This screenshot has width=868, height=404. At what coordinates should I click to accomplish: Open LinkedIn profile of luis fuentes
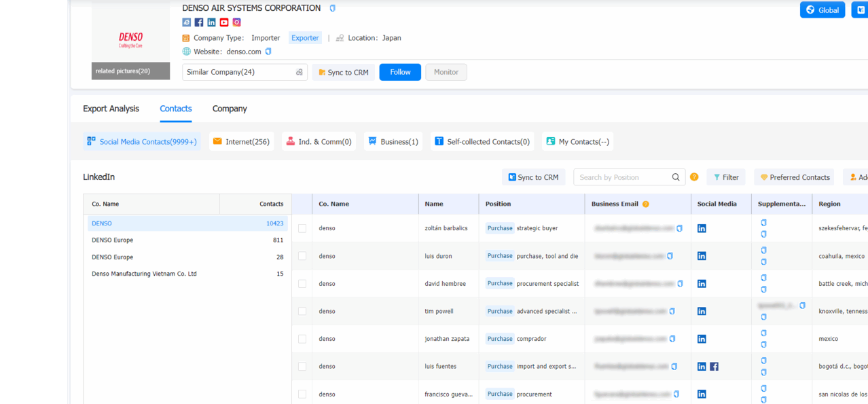click(x=702, y=367)
